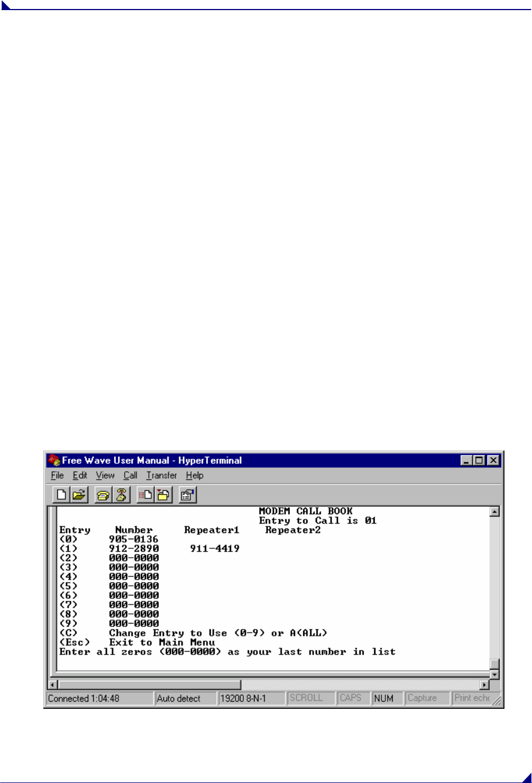This screenshot has height=783, width=532.
Task: Open the Call menu
Action: [x=130, y=475]
